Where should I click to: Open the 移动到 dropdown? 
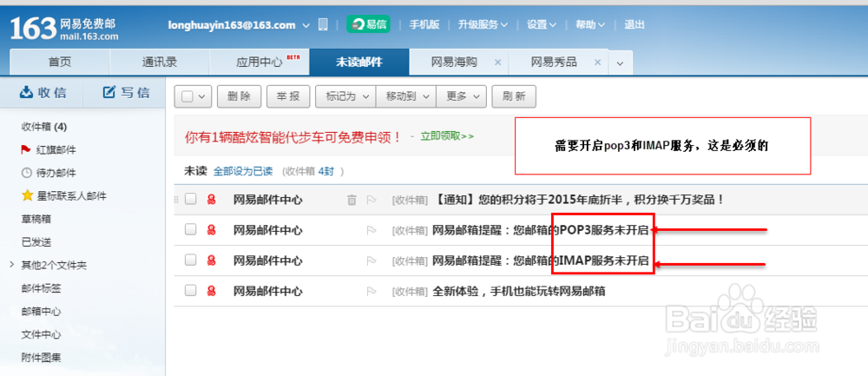(406, 96)
